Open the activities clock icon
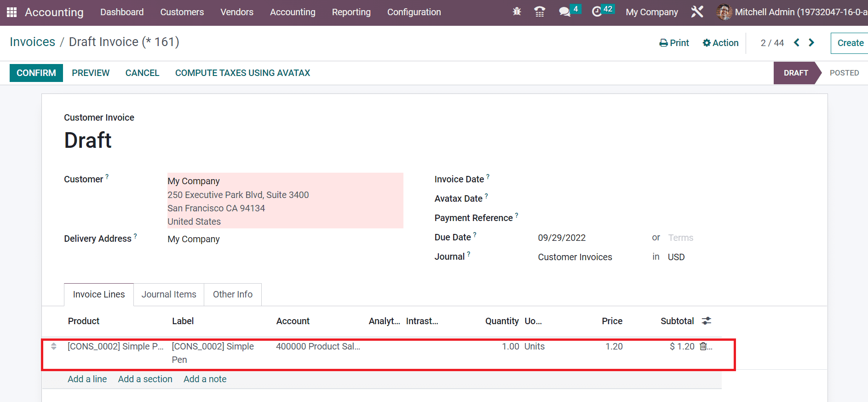Screen dimensions: 868x402 (x=597, y=12)
